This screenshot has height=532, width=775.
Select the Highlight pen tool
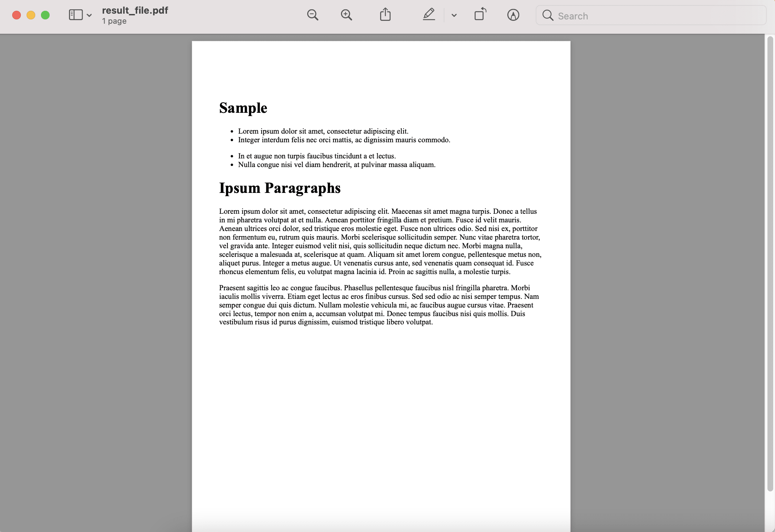tap(429, 15)
